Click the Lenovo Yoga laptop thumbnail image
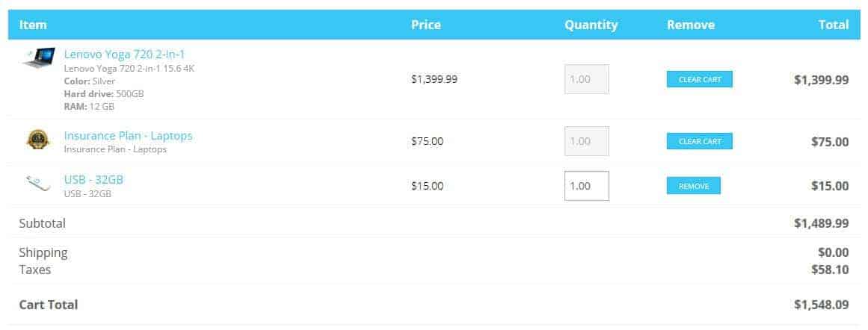 39,57
